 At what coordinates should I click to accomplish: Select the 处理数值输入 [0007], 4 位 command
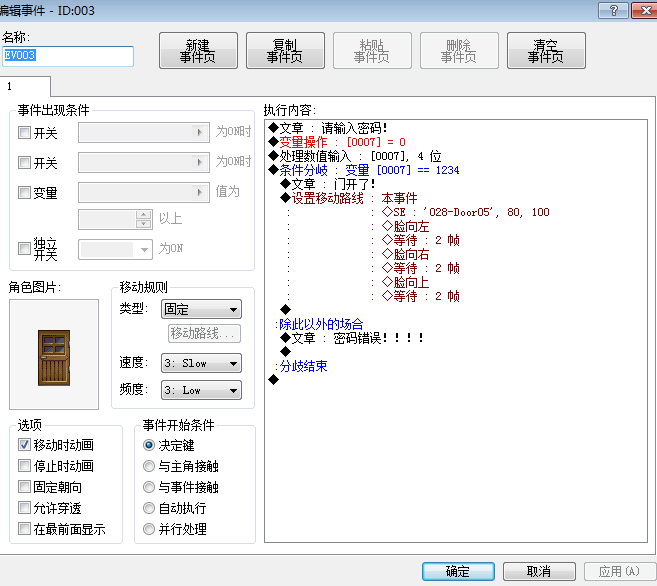tap(355, 156)
